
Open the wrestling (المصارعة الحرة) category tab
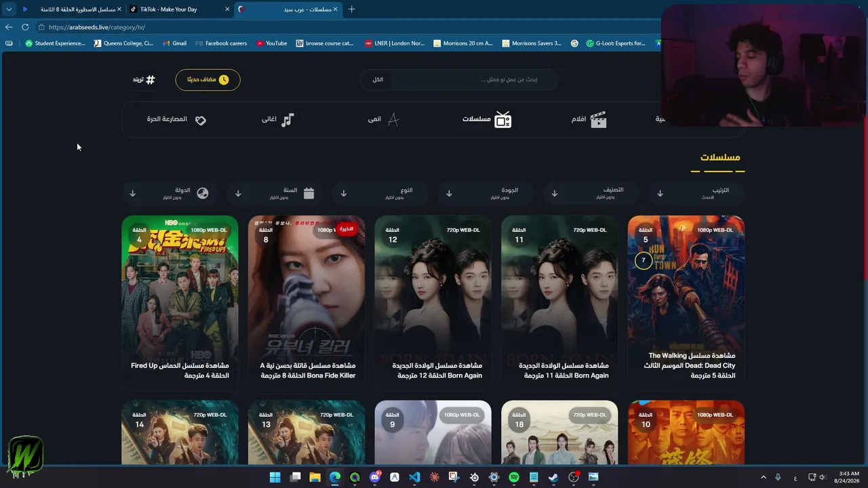(176, 119)
